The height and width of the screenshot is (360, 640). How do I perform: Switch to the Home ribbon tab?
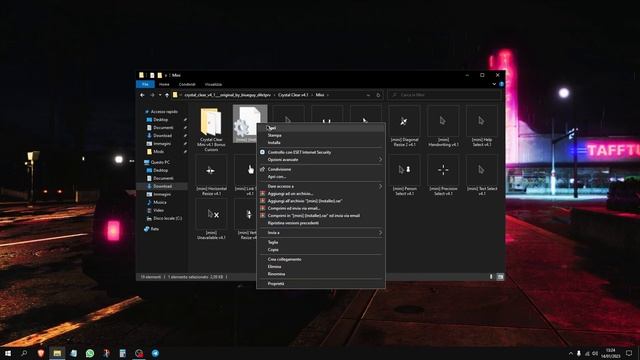click(164, 84)
